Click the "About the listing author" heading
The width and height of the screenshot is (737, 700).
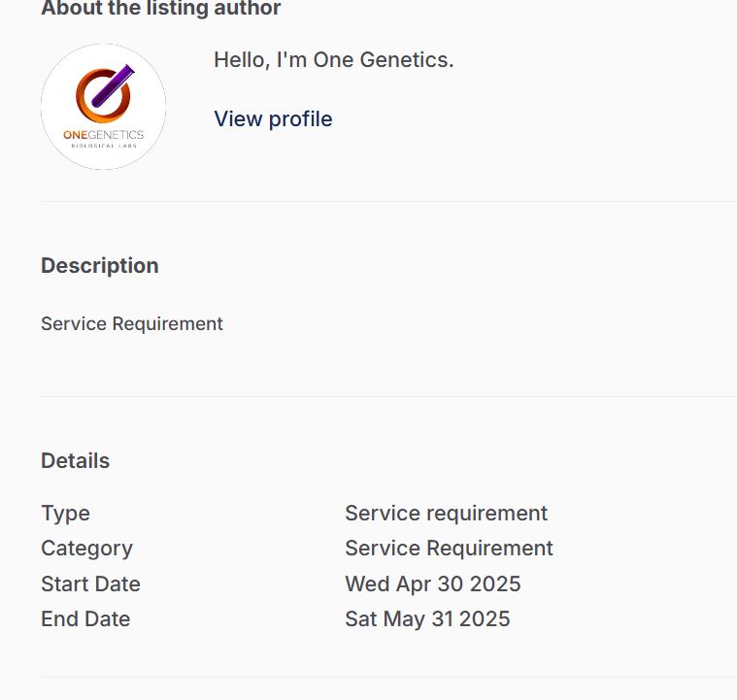point(160,9)
